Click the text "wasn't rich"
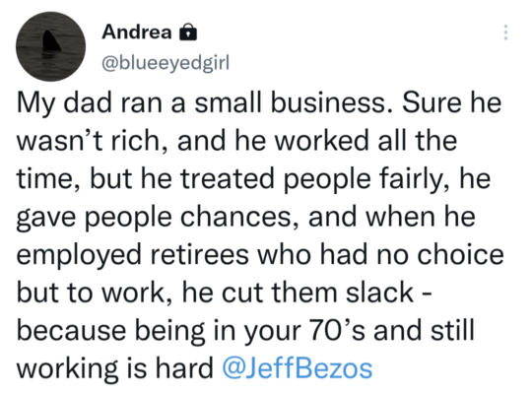The image size is (532, 394). [89, 141]
